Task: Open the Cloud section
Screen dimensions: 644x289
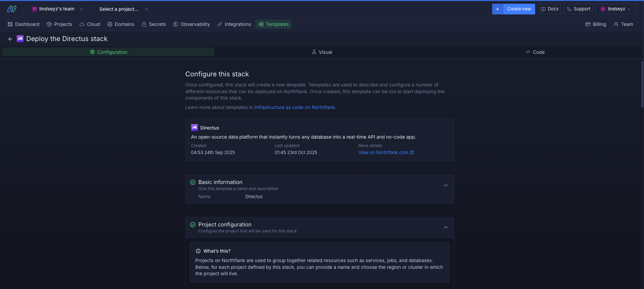Action: [x=90, y=24]
